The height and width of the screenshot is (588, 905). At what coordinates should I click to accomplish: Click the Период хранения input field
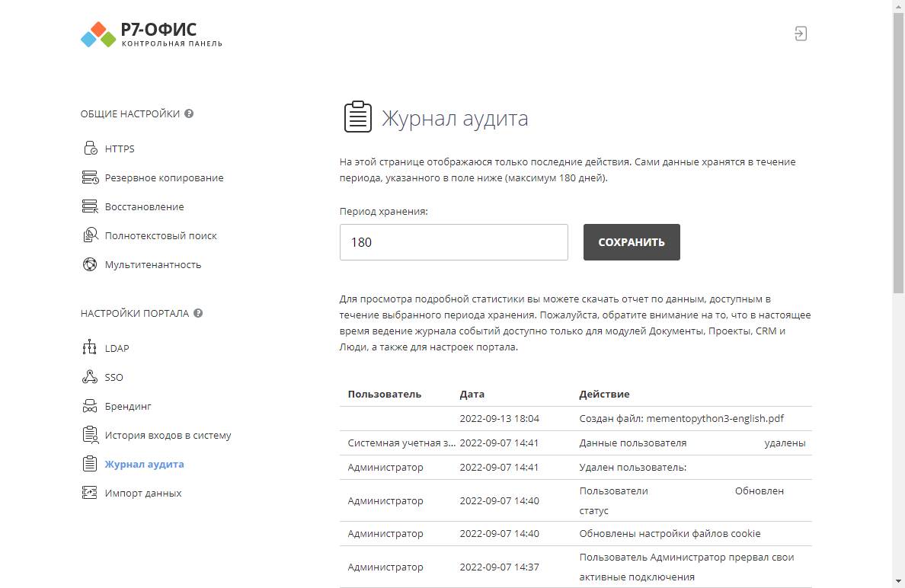click(453, 242)
